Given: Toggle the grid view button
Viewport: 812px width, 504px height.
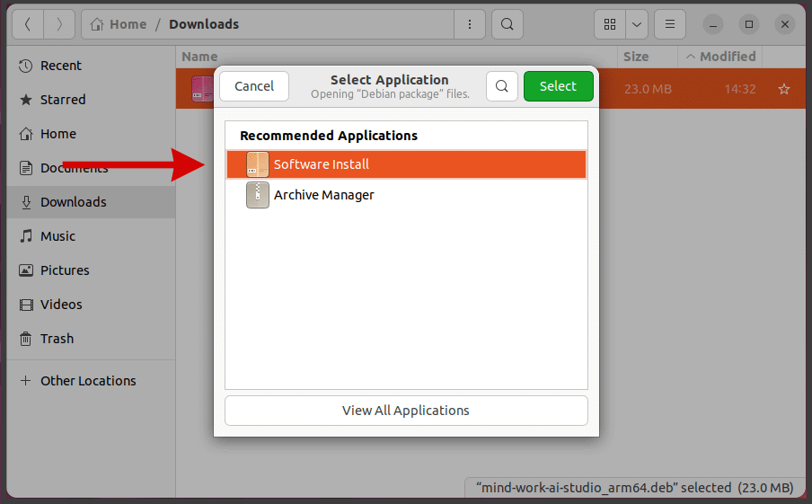Looking at the screenshot, I should pos(610,24).
